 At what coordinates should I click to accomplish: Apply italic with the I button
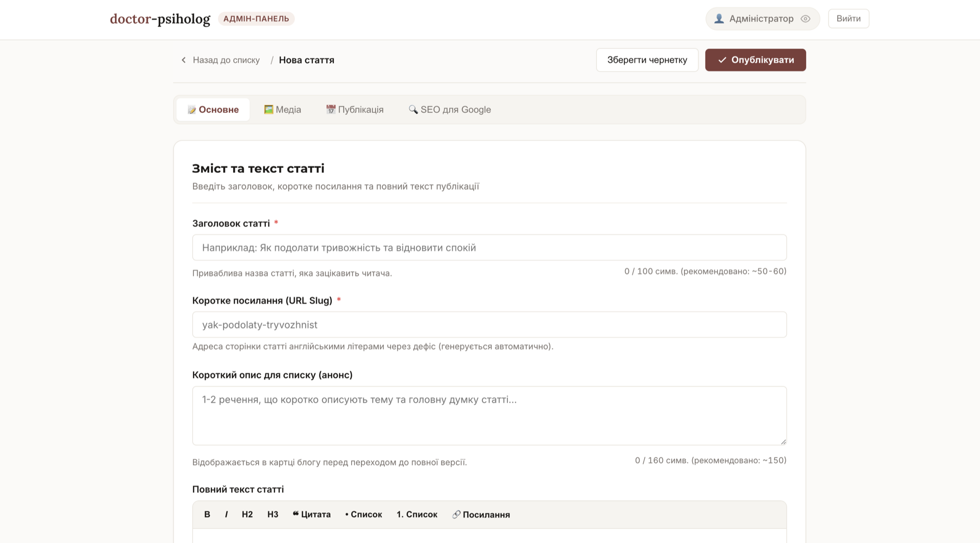[x=226, y=514]
